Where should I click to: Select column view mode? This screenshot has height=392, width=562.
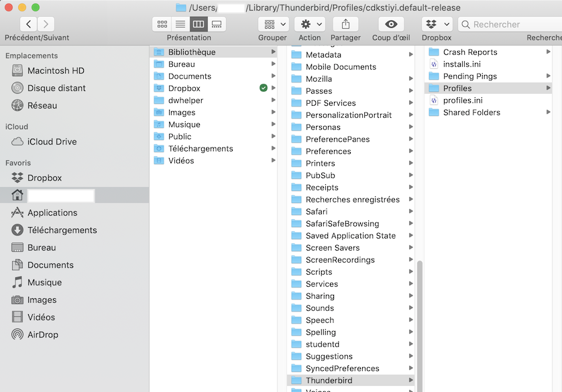coord(198,24)
